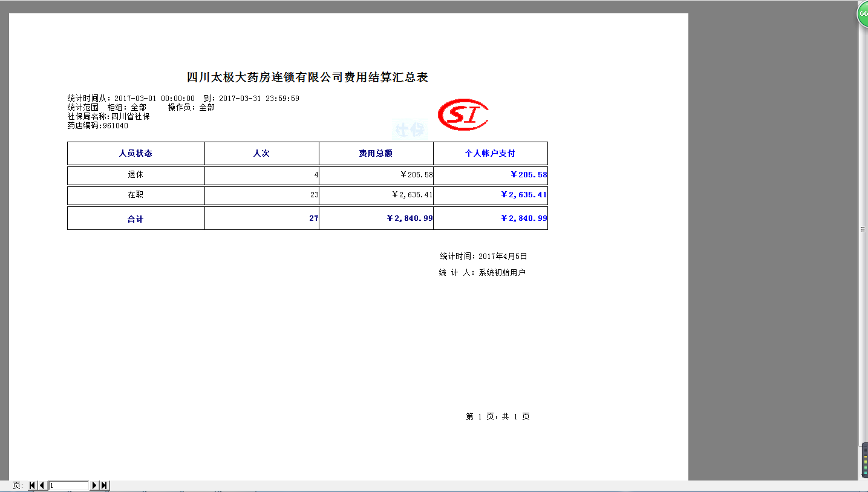Click the 在职 row label
The height and width of the screenshot is (492, 868).
135,195
